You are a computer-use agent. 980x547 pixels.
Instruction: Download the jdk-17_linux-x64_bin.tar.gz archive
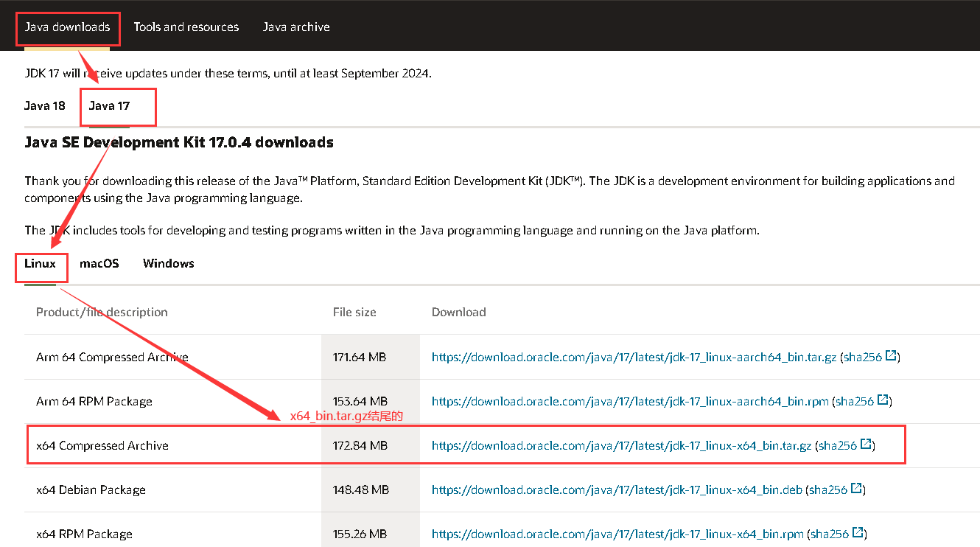[x=621, y=445]
